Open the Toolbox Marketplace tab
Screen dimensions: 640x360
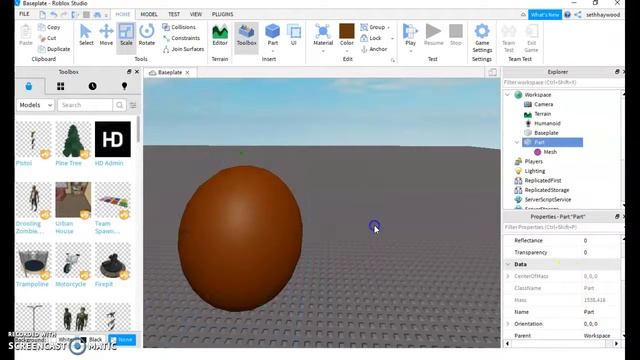tap(29, 86)
